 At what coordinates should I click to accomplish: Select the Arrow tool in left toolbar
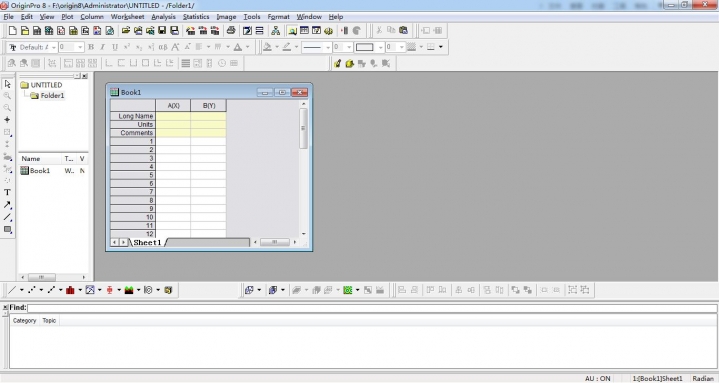point(7,205)
